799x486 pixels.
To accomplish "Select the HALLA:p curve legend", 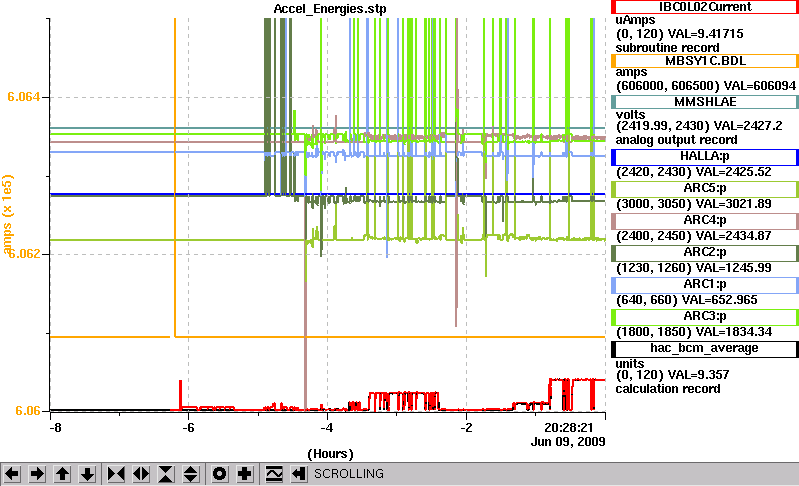I will tap(705, 157).
